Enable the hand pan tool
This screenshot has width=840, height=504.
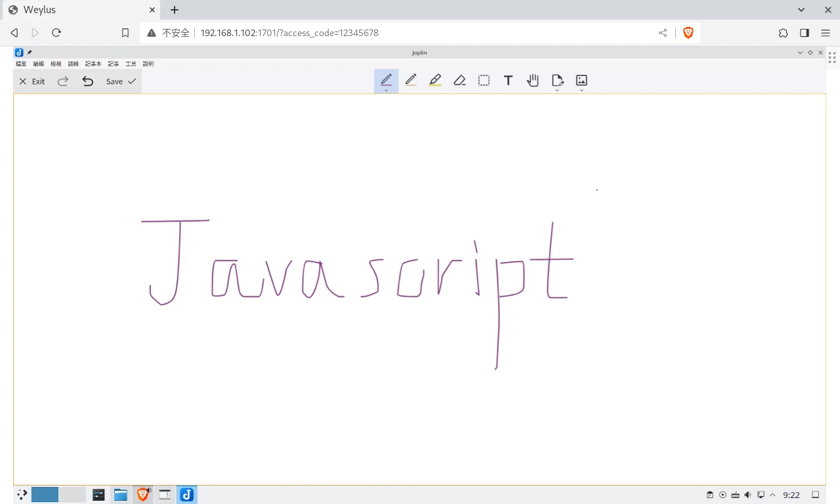pyautogui.click(x=532, y=80)
